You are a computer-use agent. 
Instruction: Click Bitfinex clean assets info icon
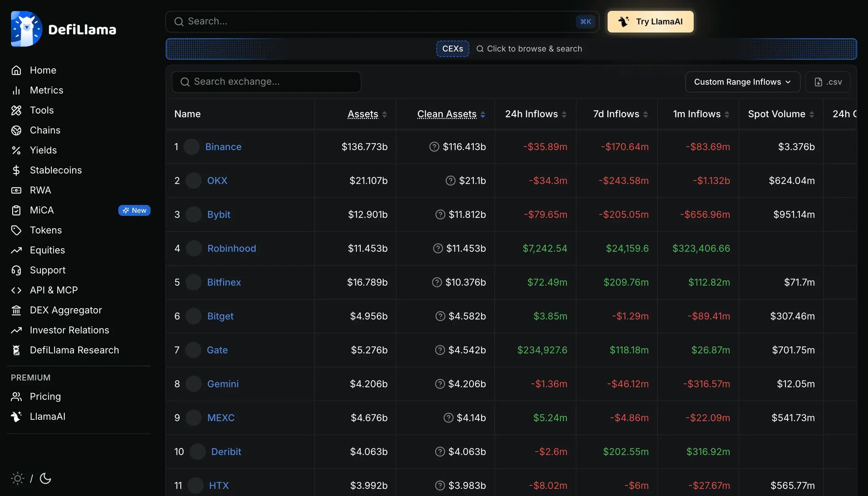[x=437, y=283]
